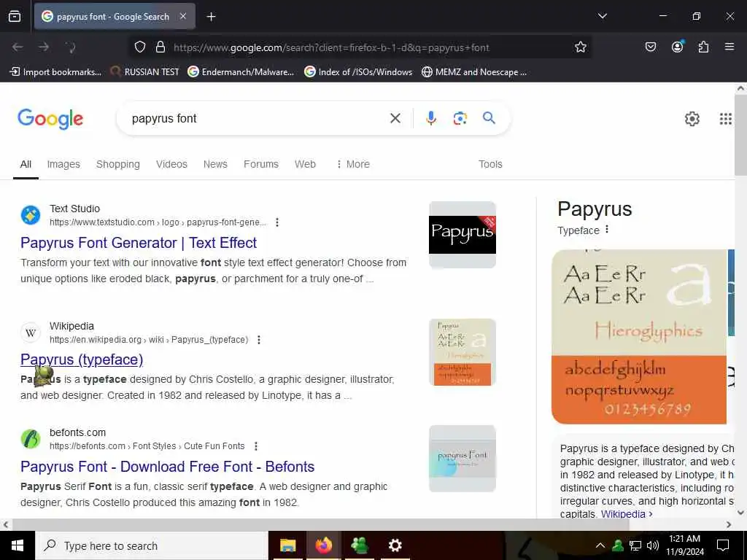
Task: Open File Explorer from the taskbar
Action: pyautogui.click(x=287, y=545)
